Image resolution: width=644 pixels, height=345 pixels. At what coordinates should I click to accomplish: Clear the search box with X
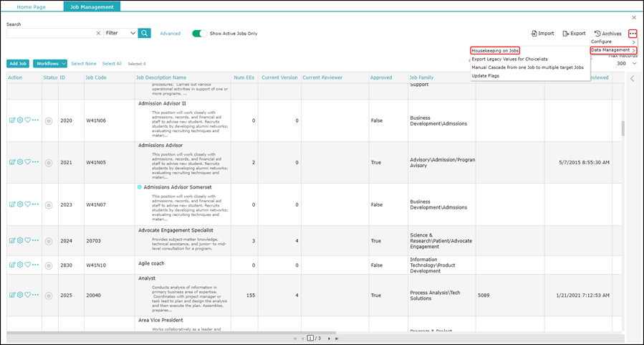pos(98,33)
